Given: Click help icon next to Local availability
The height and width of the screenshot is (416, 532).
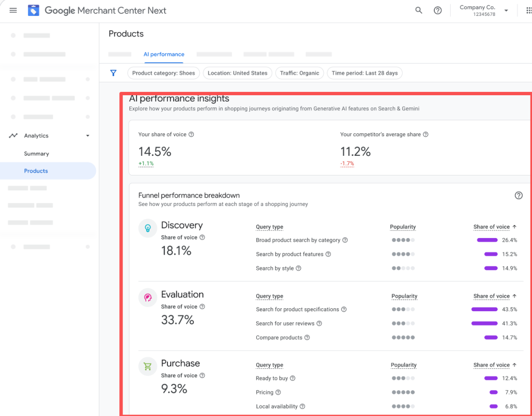Looking at the screenshot, I should [302, 406].
